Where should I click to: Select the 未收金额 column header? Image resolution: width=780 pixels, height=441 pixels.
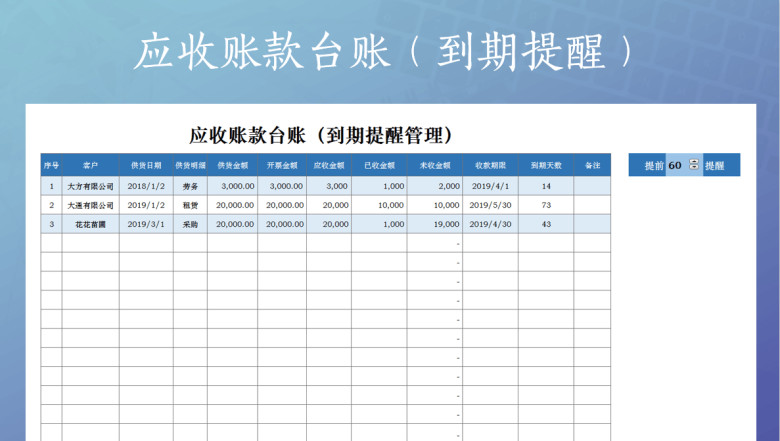[x=435, y=165]
